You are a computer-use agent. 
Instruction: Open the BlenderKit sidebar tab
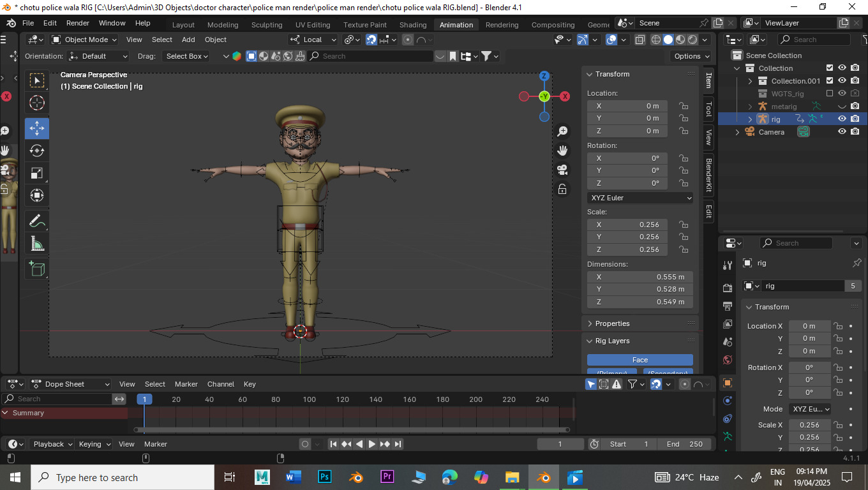coord(708,175)
